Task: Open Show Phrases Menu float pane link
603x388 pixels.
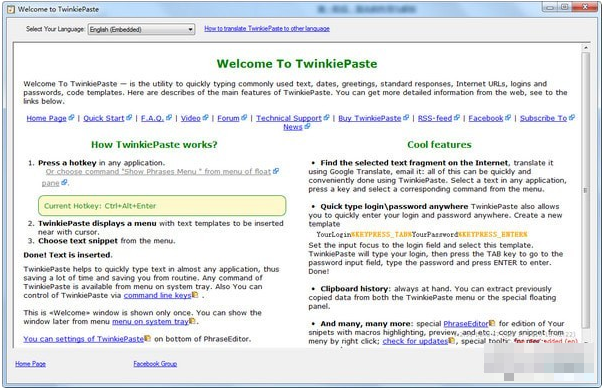Action: point(158,172)
